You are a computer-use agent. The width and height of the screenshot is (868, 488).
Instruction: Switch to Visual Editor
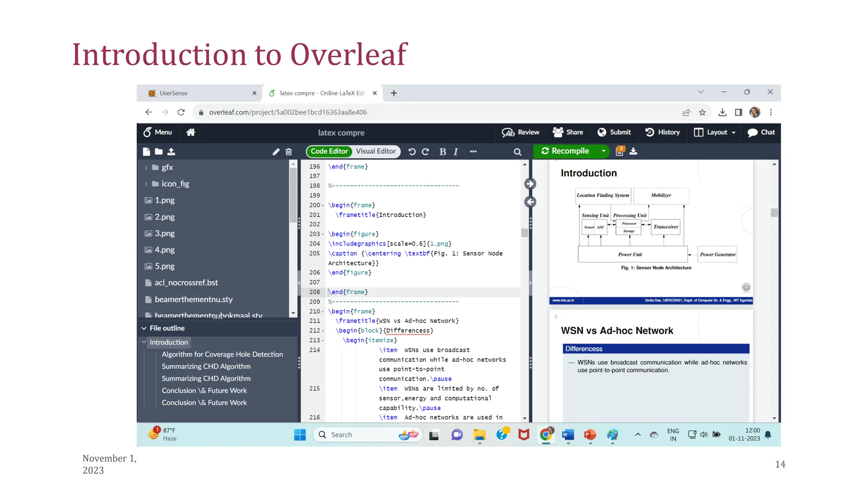pos(376,151)
